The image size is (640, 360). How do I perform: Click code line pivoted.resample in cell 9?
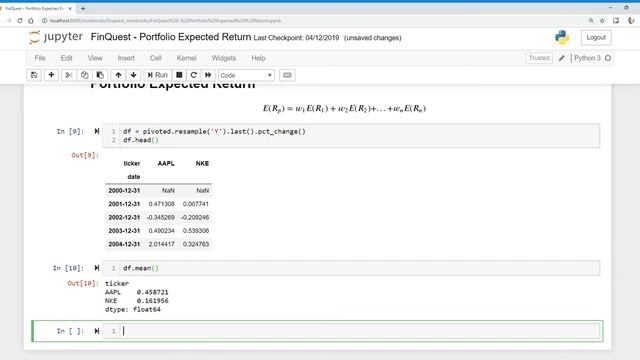click(x=214, y=131)
